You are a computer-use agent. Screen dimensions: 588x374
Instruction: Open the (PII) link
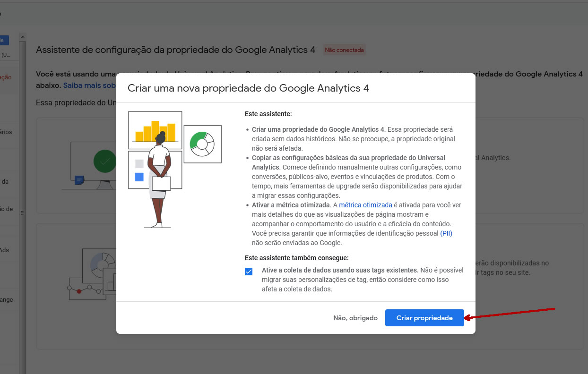tap(446, 233)
